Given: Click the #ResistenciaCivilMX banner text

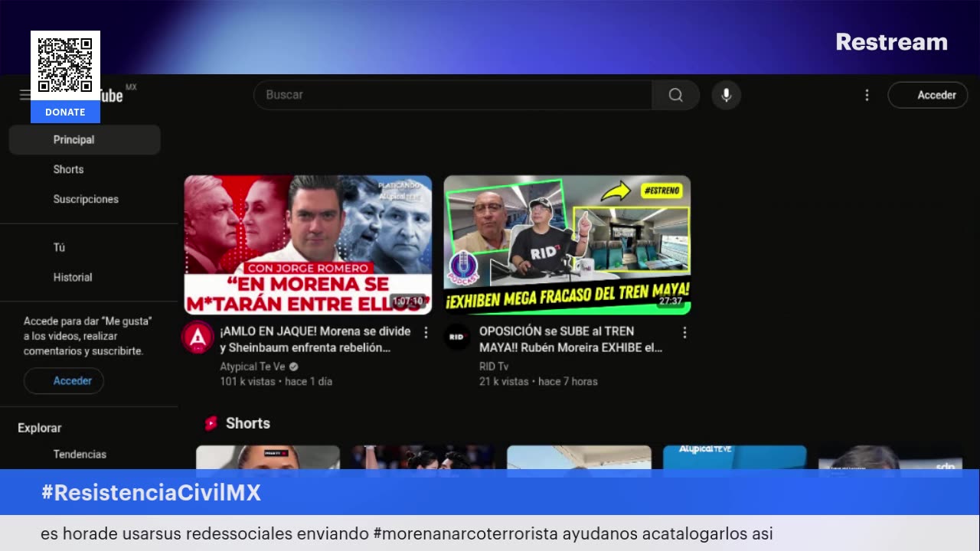Looking at the screenshot, I should [151, 493].
